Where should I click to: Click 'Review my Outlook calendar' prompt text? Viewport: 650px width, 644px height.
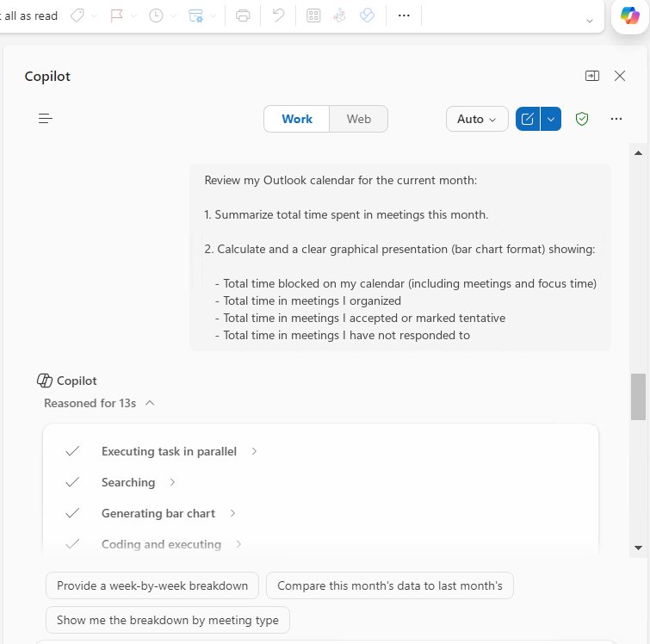[340, 181]
